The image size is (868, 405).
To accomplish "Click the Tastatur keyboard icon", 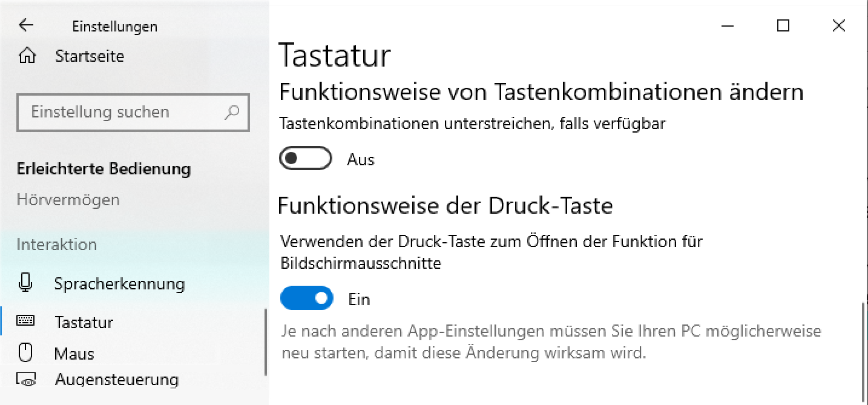I will point(25,321).
